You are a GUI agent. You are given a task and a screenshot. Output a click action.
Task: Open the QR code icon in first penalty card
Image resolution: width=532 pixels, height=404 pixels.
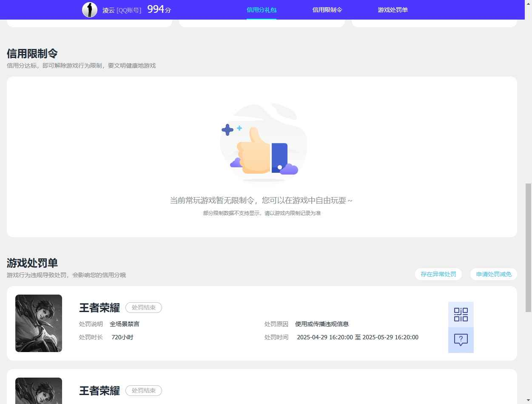461,315
